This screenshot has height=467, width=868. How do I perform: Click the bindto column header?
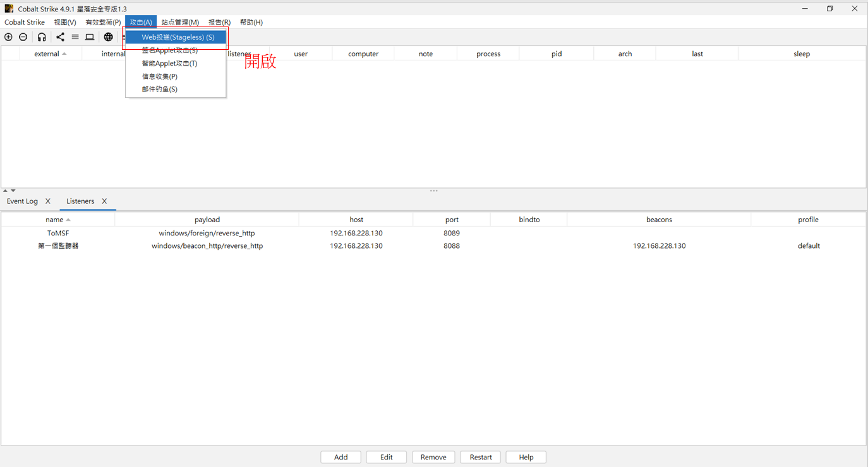(529, 220)
